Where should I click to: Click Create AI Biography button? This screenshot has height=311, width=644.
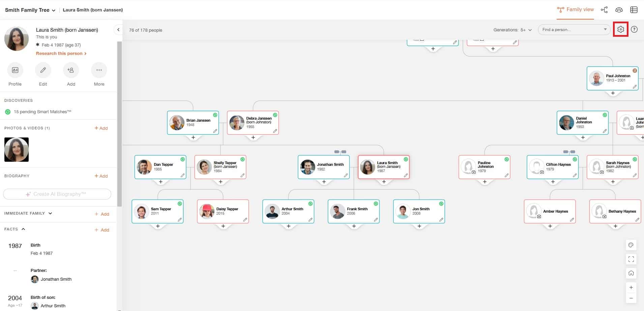coord(57,194)
